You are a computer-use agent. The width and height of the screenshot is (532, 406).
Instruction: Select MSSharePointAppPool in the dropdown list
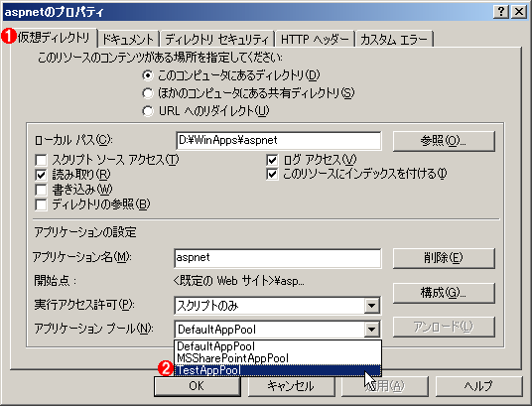[278, 358]
